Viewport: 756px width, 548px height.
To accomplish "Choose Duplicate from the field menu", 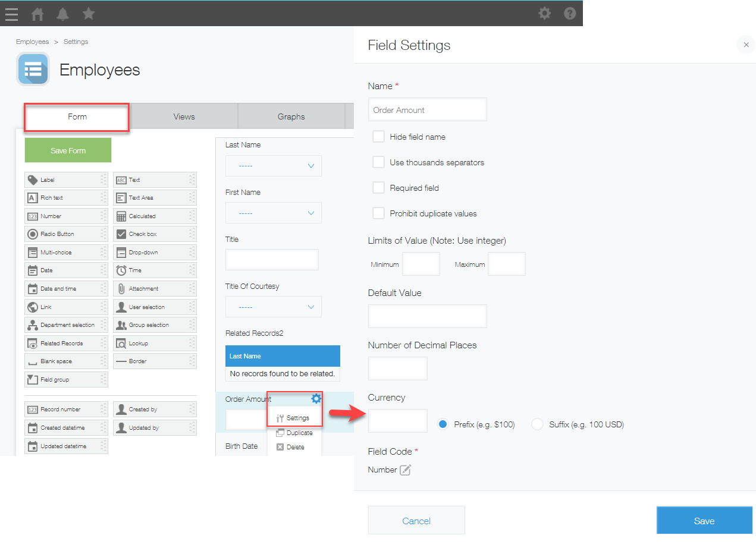I will click(294, 433).
